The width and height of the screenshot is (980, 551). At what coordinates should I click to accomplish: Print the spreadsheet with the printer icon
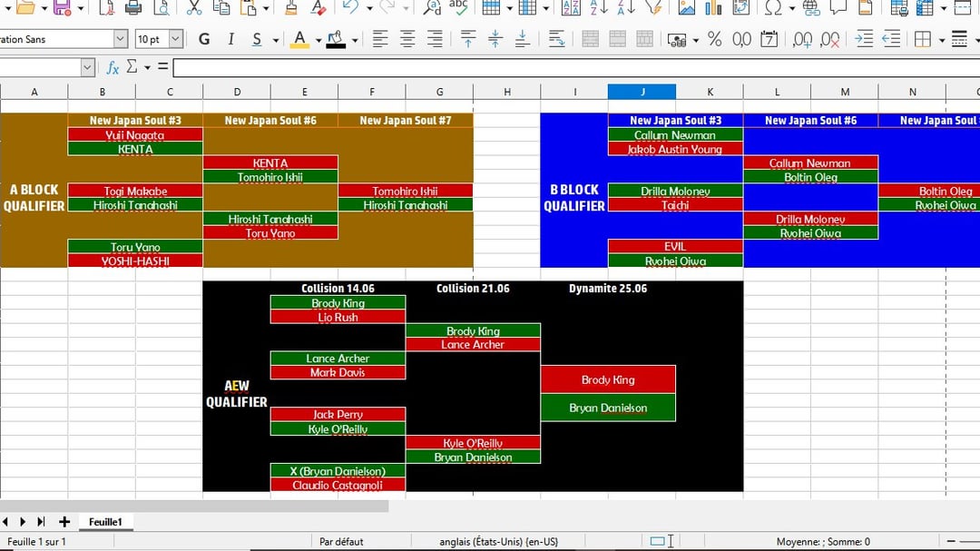(x=133, y=7)
